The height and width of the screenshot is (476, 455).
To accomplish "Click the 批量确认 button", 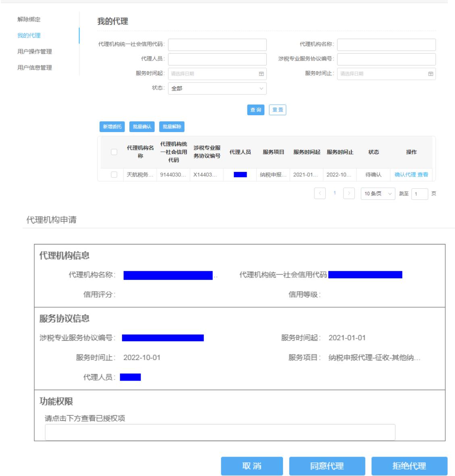I will [x=142, y=127].
